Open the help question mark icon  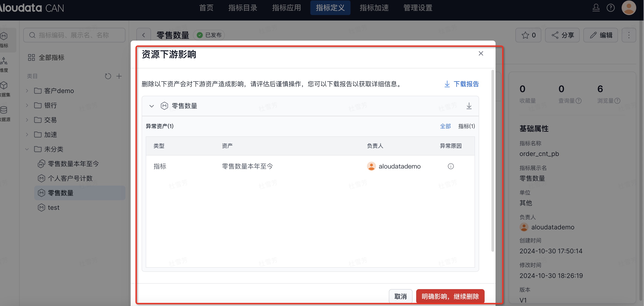610,8
